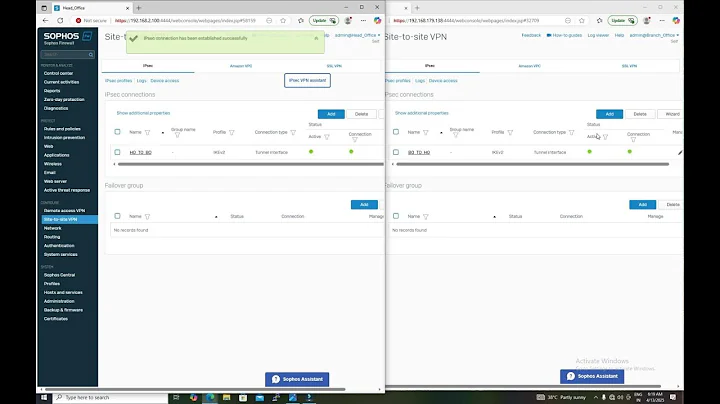Show hidden system tray icons chevron

coord(596,398)
